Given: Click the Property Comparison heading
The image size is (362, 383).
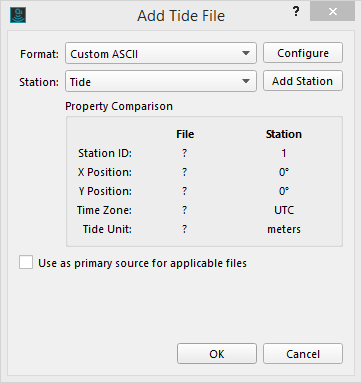Looking at the screenshot, I should coord(119,106).
